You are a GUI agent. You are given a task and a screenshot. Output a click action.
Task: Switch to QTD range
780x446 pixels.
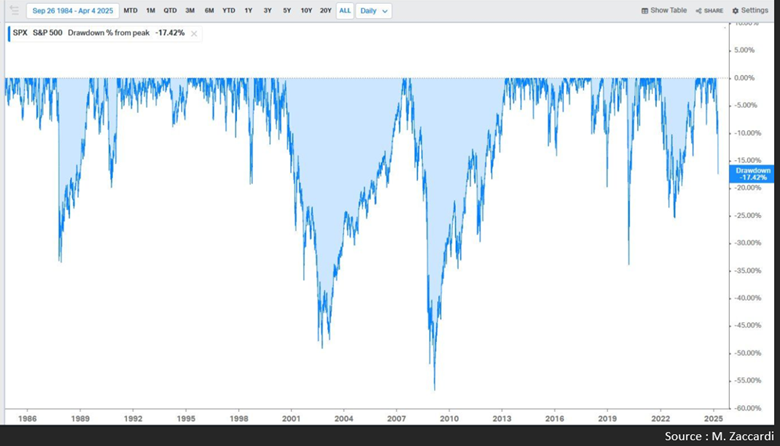pyautogui.click(x=172, y=11)
